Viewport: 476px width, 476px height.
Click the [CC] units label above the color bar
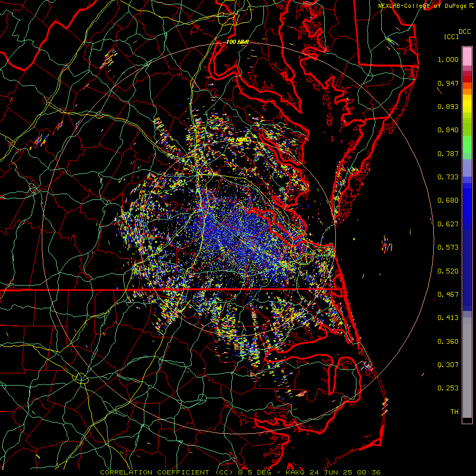tap(451, 36)
